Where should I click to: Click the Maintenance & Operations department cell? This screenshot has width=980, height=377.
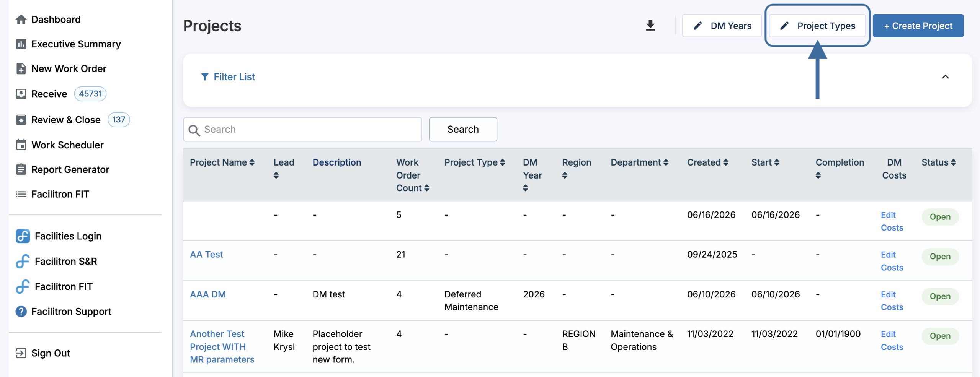pyautogui.click(x=642, y=340)
